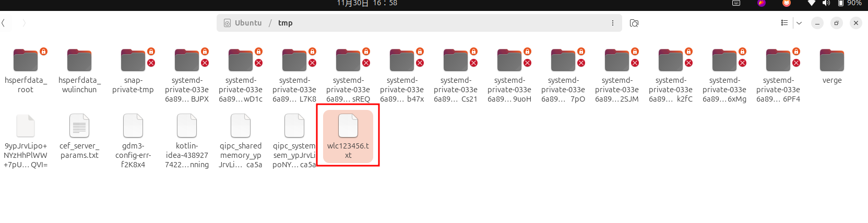Image resolution: width=868 pixels, height=223 pixels.
Task: Click the tmp path segment
Action: [285, 23]
